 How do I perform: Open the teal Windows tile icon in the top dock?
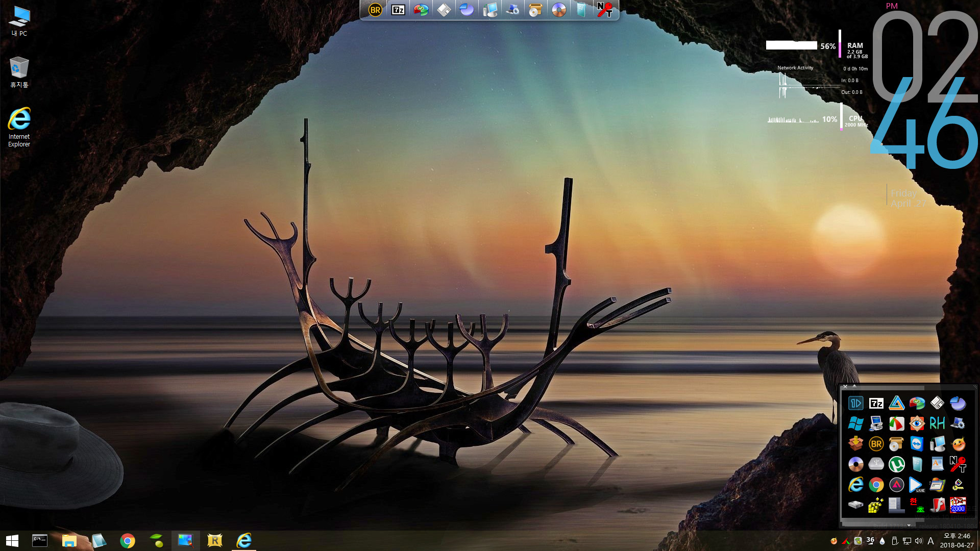pyautogui.click(x=581, y=10)
